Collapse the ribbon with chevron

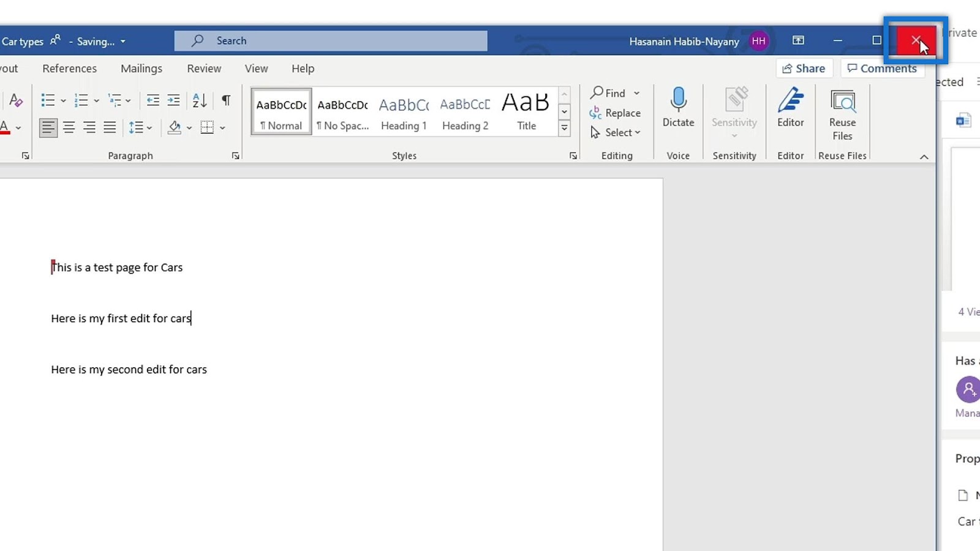pos(924,157)
